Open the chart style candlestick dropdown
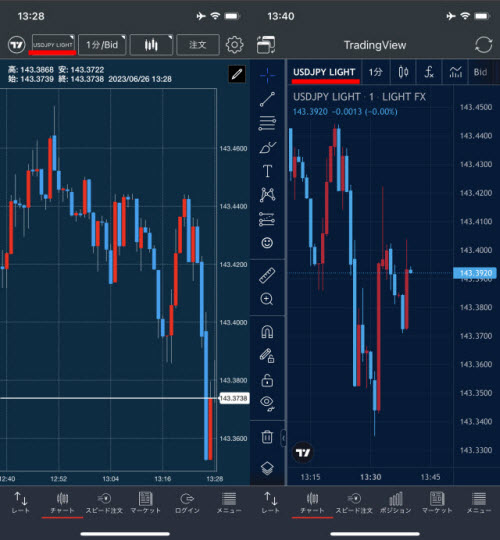500x540 pixels. click(x=151, y=45)
